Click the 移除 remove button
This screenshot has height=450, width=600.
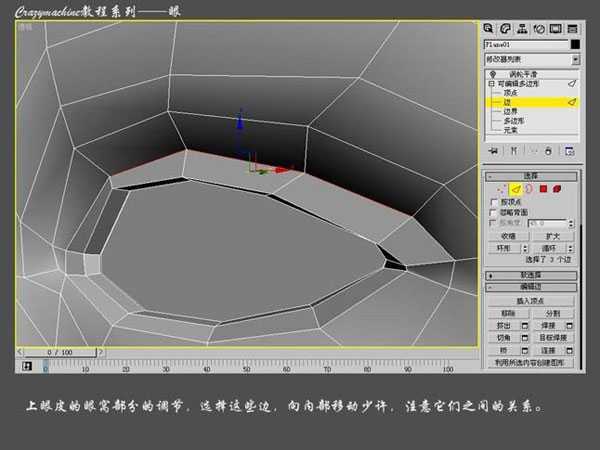(x=508, y=313)
